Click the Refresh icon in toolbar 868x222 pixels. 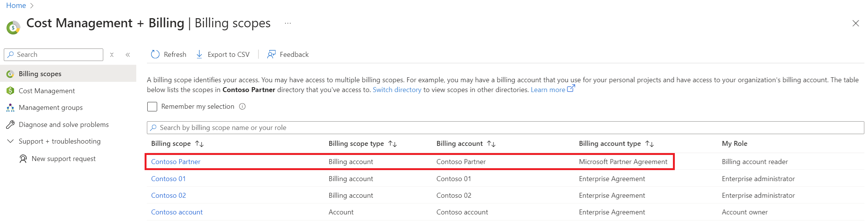[155, 55]
